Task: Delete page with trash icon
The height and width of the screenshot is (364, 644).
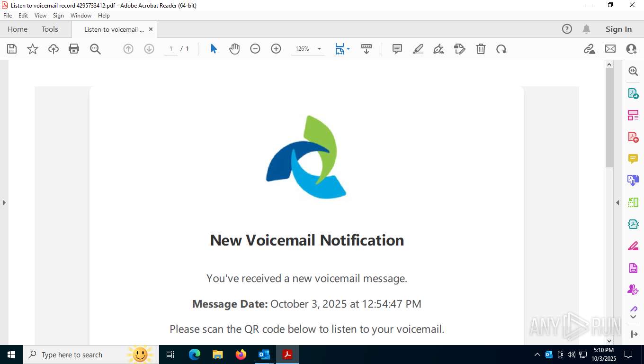Action: (481, 49)
